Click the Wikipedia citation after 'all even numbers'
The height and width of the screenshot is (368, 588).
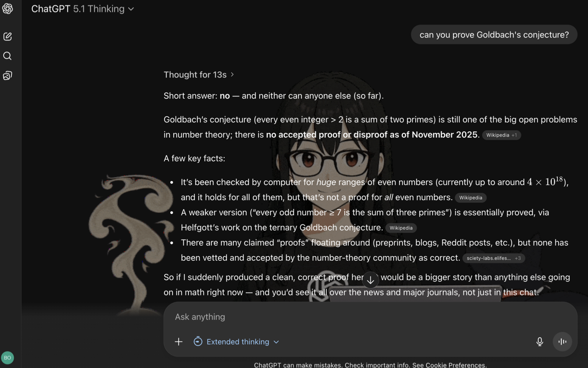point(470,197)
